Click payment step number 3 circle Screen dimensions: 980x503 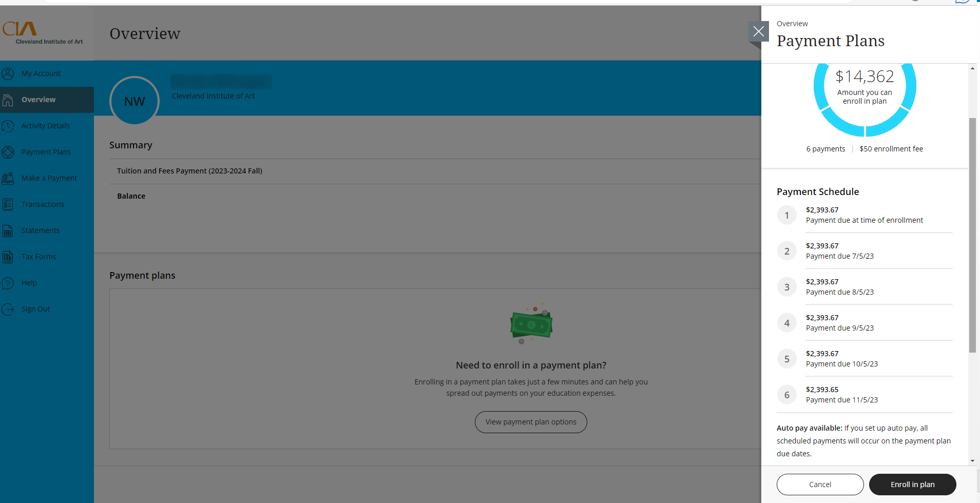click(786, 287)
